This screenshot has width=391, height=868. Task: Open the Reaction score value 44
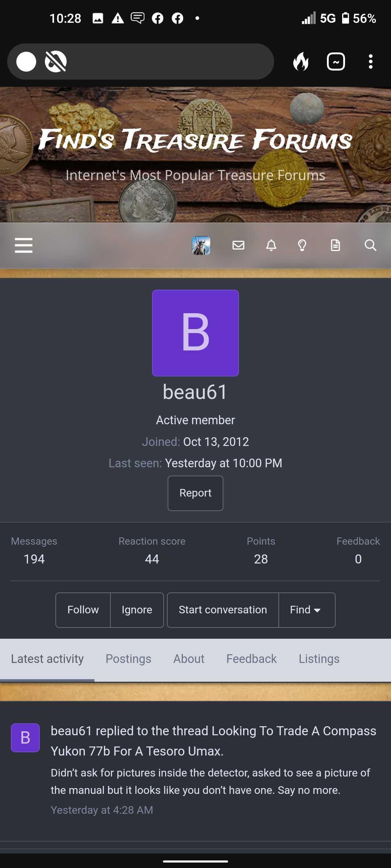[152, 559]
